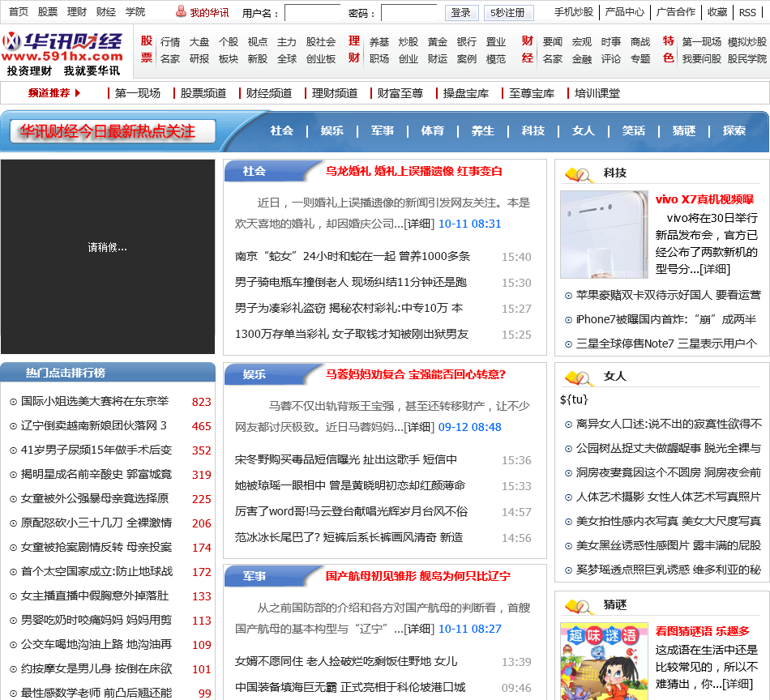
Task: Select the 女人 tab in blue bar
Action: coord(584,130)
